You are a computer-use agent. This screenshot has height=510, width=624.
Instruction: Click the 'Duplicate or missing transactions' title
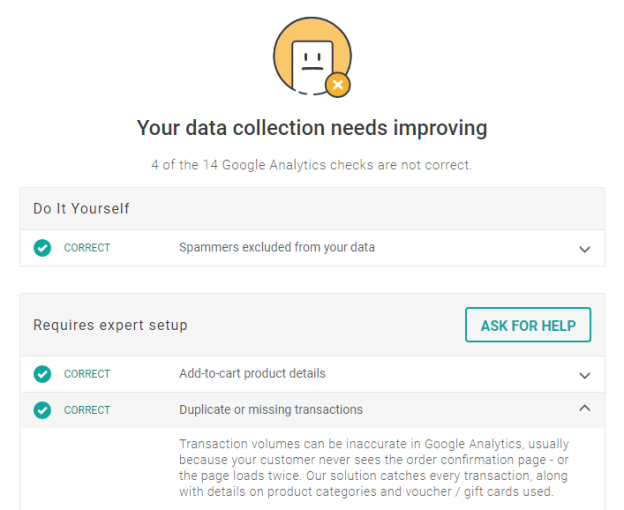(x=271, y=410)
